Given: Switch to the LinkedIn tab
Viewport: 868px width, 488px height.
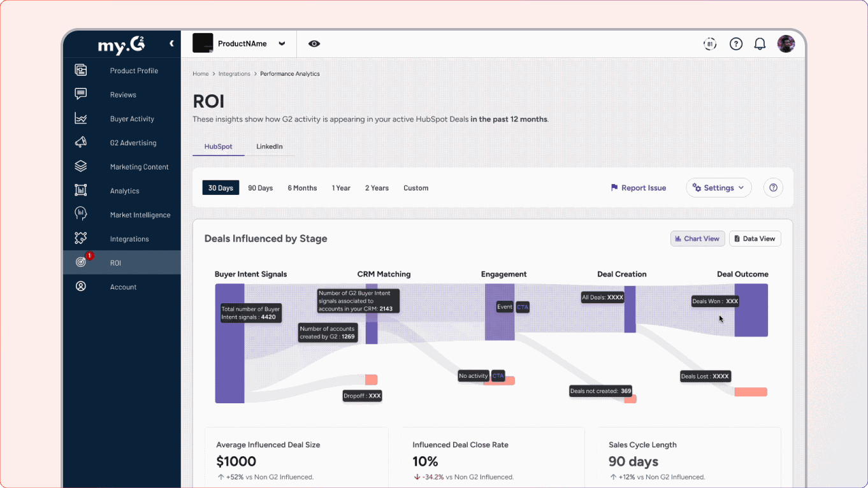Looking at the screenshot, I should point(270,146).
